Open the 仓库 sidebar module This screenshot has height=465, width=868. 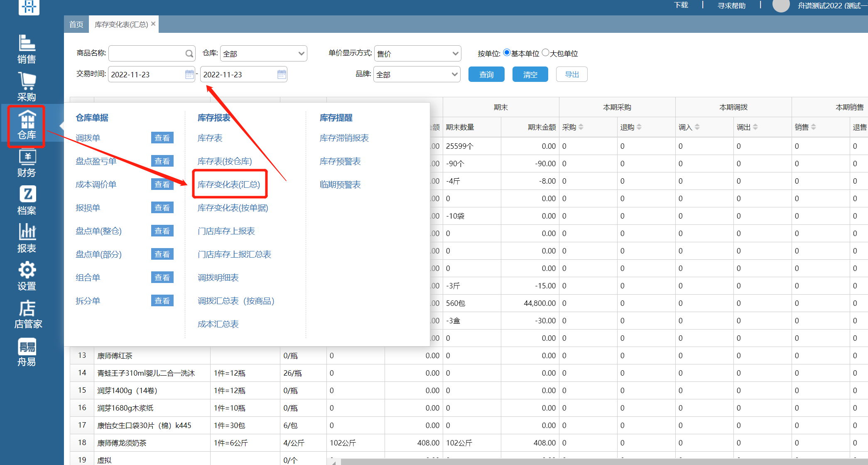click(27, 125)
